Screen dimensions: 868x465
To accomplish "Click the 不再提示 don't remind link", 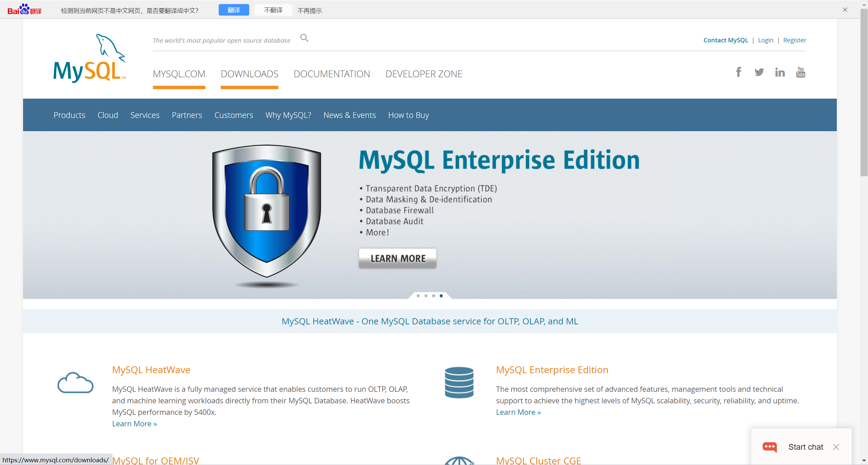I will 310,11.
